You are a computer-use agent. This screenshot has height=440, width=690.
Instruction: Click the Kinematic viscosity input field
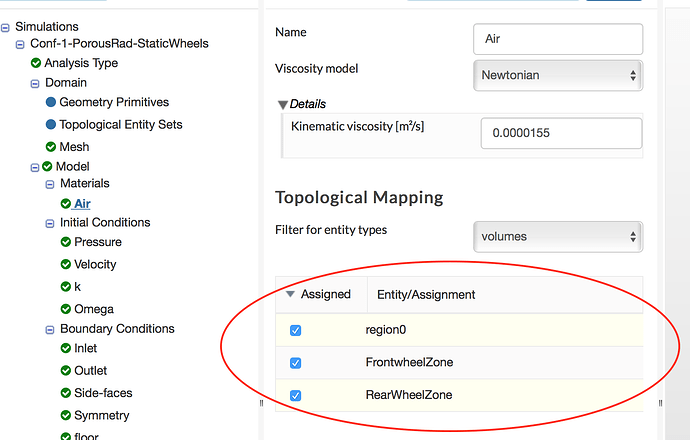click(561, 133)
